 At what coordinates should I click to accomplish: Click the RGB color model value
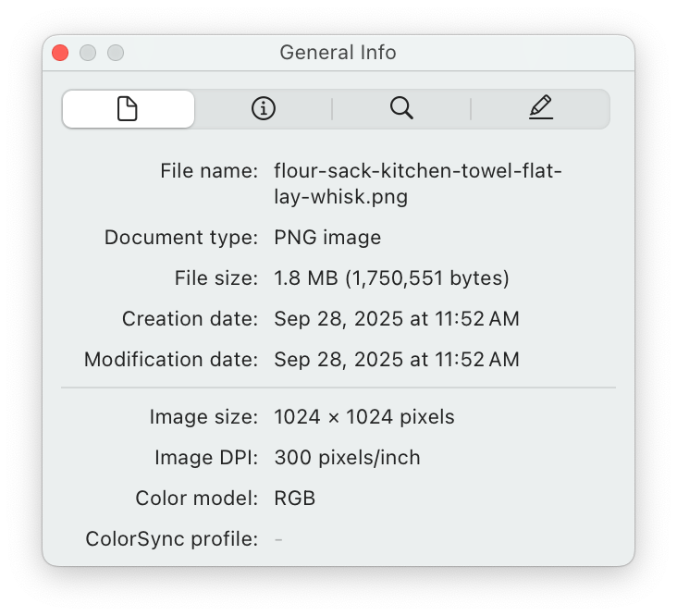coord(295,499)
